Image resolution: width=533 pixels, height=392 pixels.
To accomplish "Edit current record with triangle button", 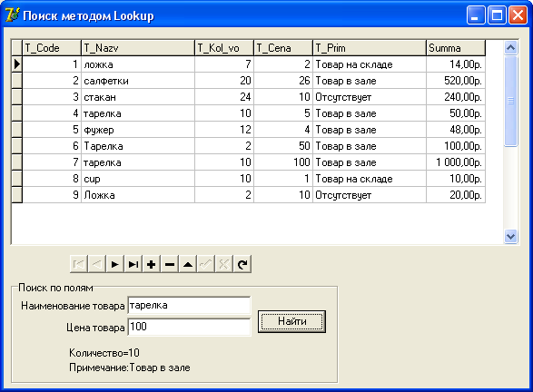I will tap(188, 264).
